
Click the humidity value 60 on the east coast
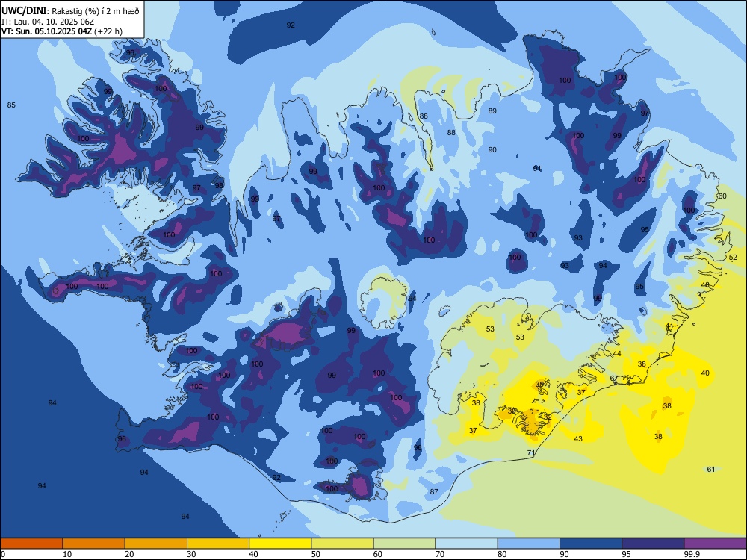(x=722, y=196)
